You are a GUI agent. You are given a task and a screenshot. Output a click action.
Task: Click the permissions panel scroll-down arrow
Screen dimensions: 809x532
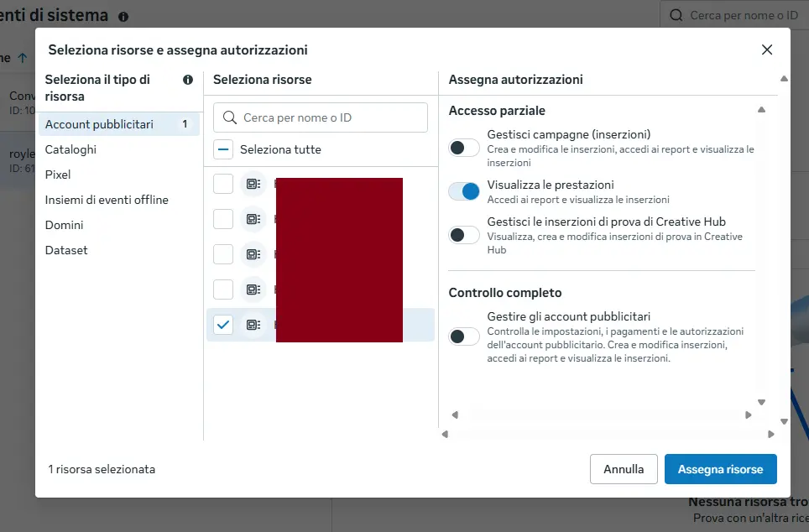[x=761, y=402]
